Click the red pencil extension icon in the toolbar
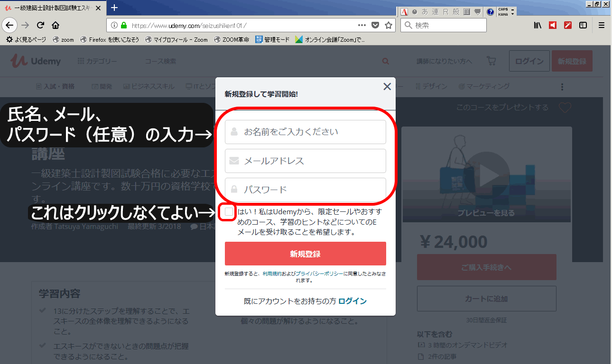 point(568,25)
